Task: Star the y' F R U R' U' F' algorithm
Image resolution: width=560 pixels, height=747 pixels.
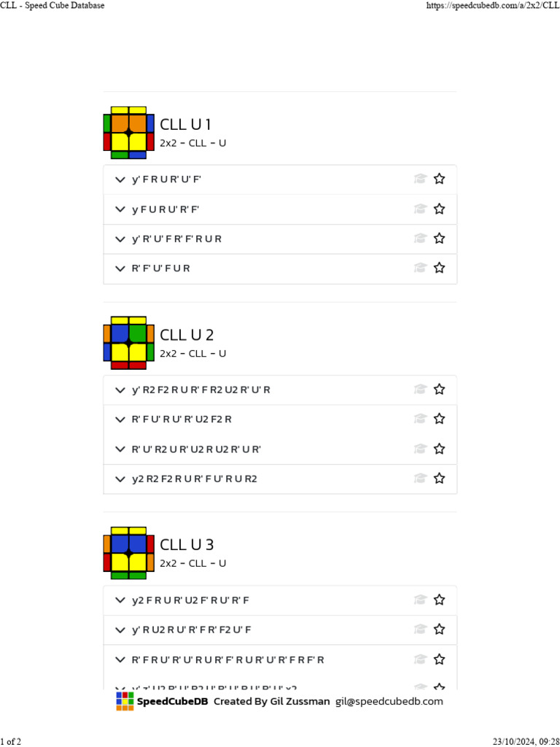Action: click(x=439, y=179)
